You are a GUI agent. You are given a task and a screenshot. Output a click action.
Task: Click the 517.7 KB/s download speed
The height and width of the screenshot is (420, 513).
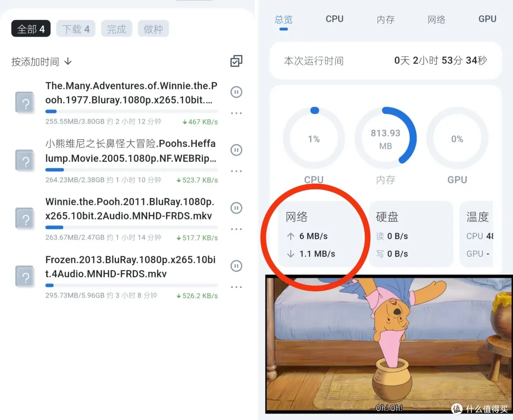(x=197, y=238)
